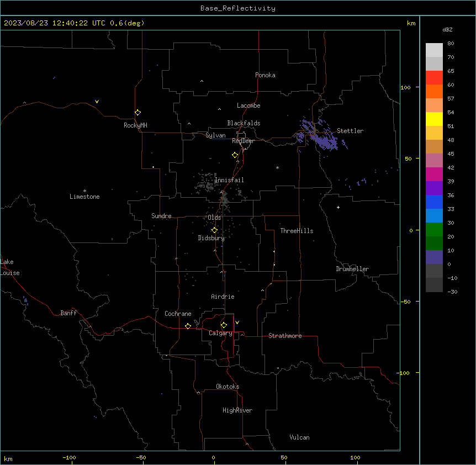476x465 pixels.
Task: Select the Okotoks town label
Action: point(228,387)
